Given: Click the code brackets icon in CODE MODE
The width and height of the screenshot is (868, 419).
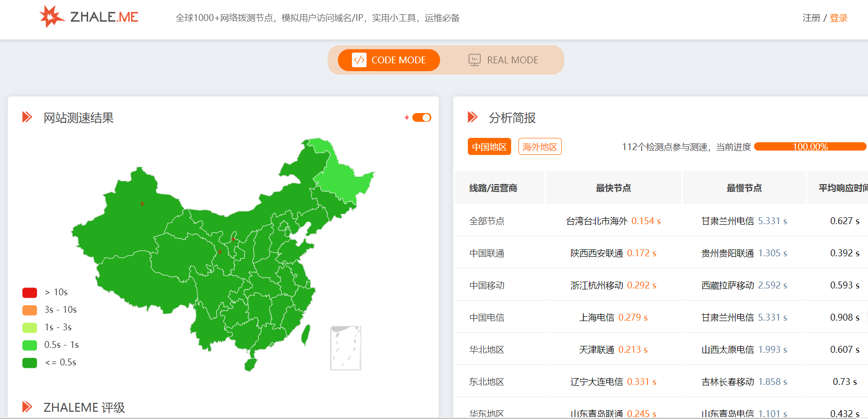Looking at the screenshot, I should pos(359,60).
